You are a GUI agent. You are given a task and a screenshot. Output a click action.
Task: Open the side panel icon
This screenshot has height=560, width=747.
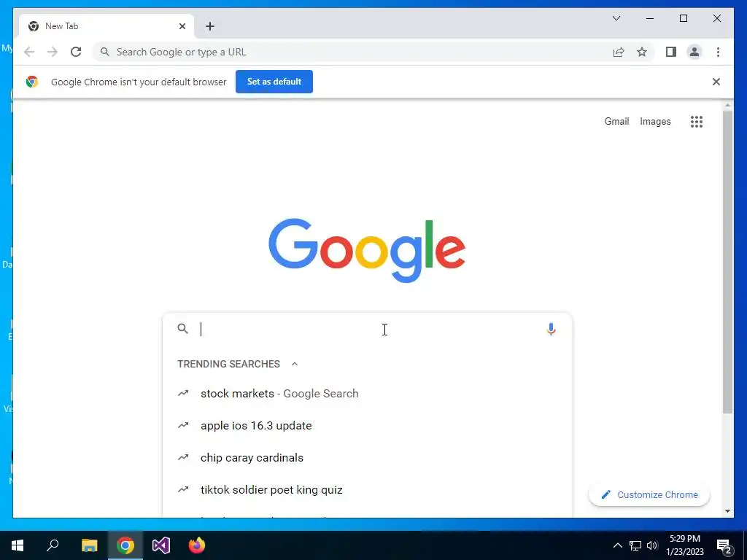pyautogui.click(x=671, y=52)
